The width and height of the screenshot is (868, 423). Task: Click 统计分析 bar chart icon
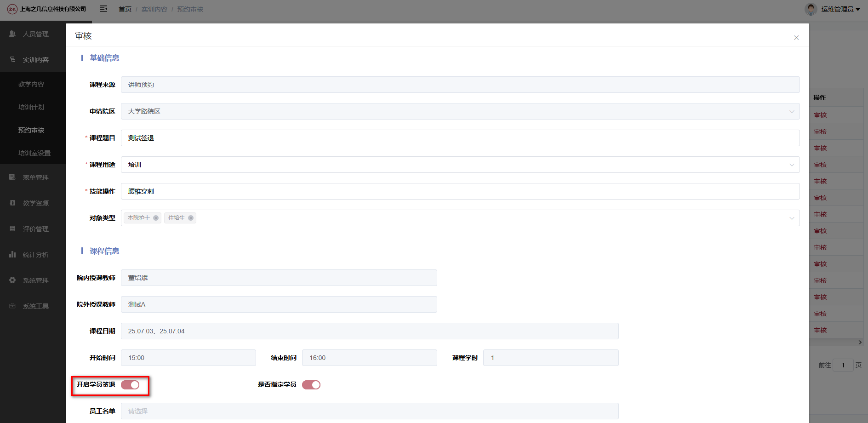point(12,254)
